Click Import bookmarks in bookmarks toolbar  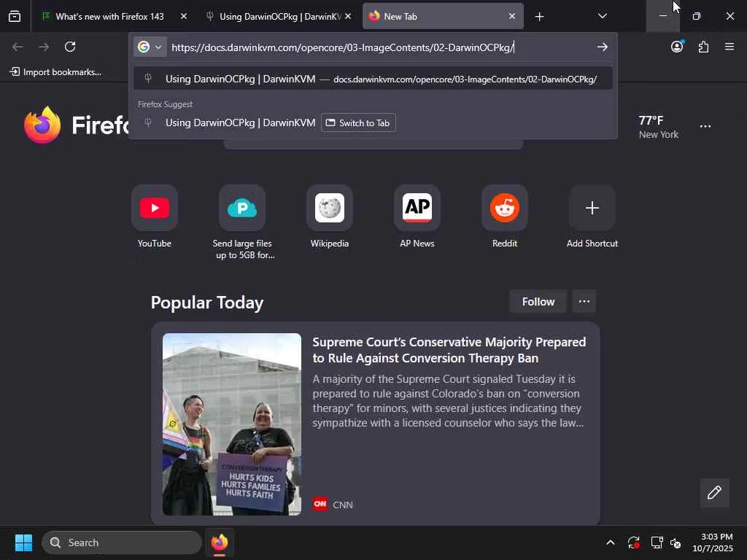tap(55, 72)
